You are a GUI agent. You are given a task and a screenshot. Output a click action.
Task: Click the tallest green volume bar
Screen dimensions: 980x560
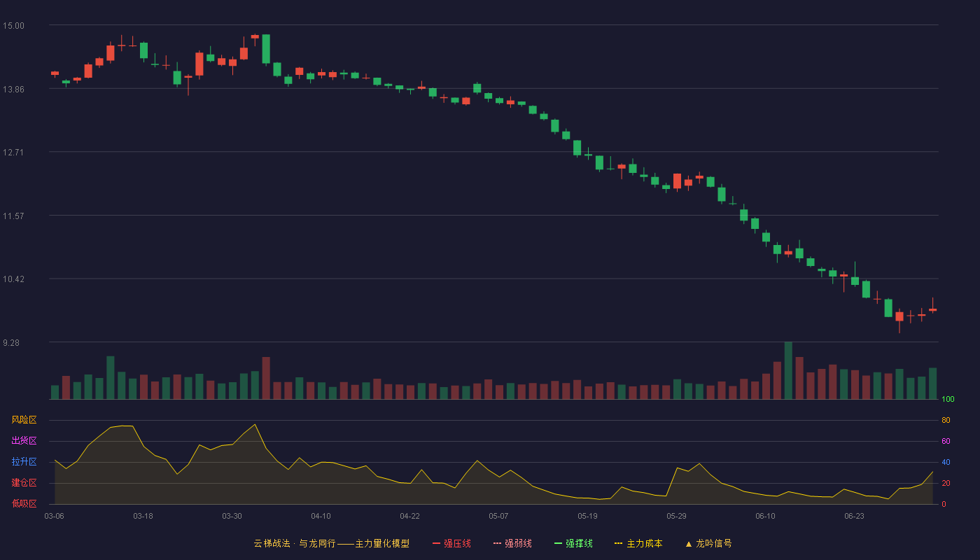[788, 370]
